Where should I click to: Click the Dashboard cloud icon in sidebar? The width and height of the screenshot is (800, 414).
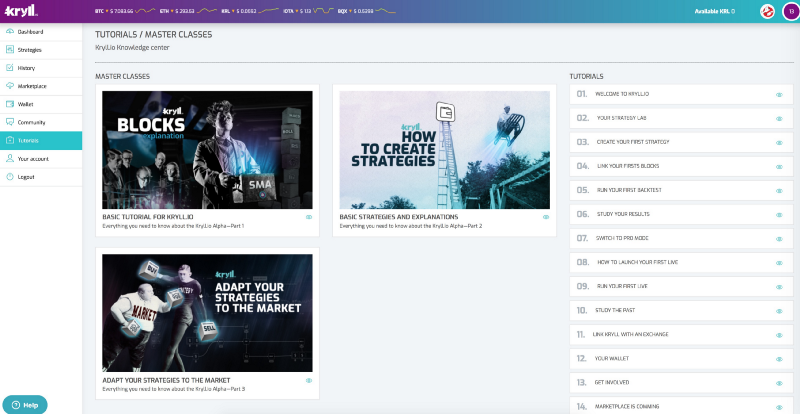(10, 32)
